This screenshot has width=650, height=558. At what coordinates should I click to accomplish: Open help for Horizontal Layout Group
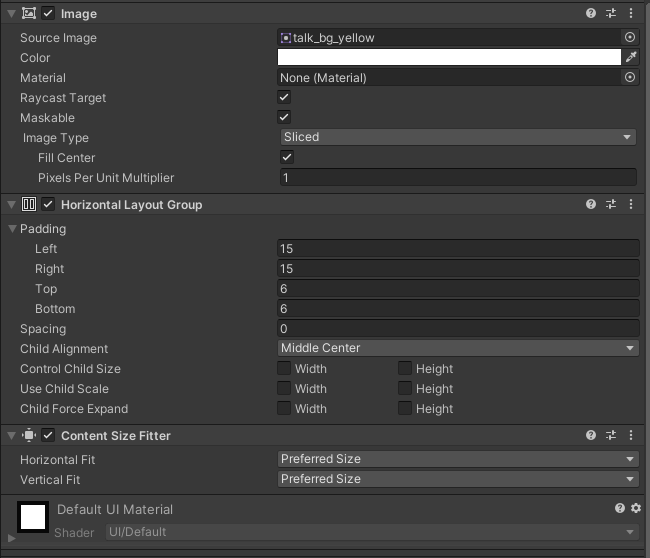[x=591, y=204]
